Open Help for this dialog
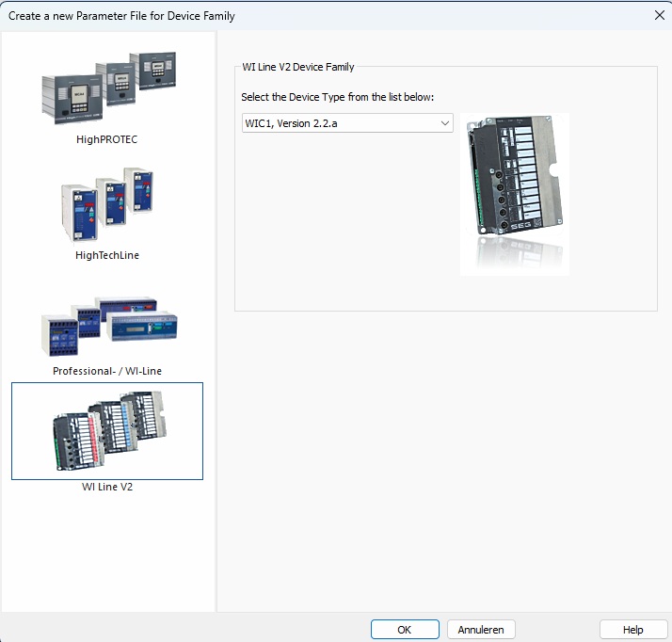The height and width of the screenshot is (642, 672). click(x=632, y=630)
